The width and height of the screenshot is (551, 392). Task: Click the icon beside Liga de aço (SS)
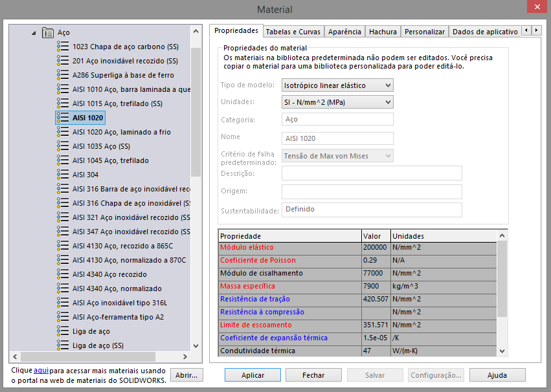point(63,345)
